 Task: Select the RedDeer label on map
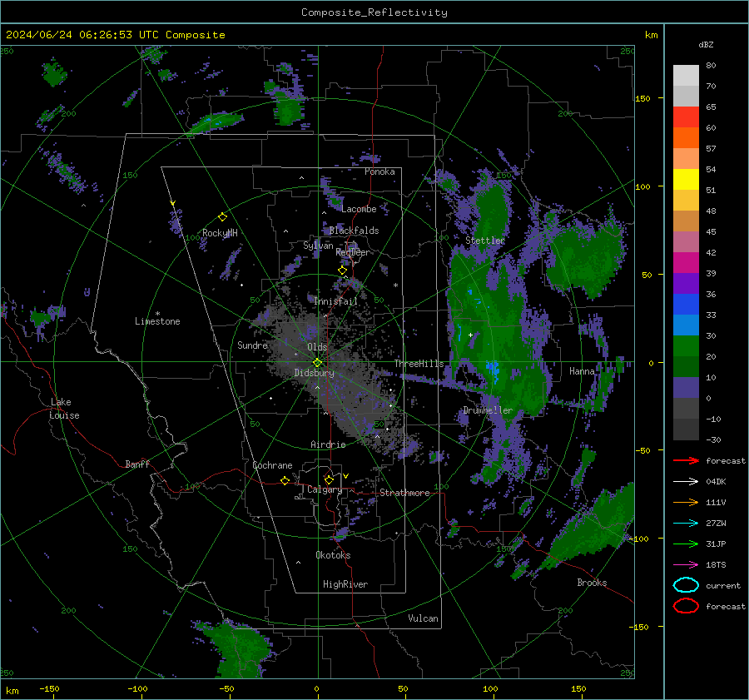pyautogui.click(x=353, y=252)
